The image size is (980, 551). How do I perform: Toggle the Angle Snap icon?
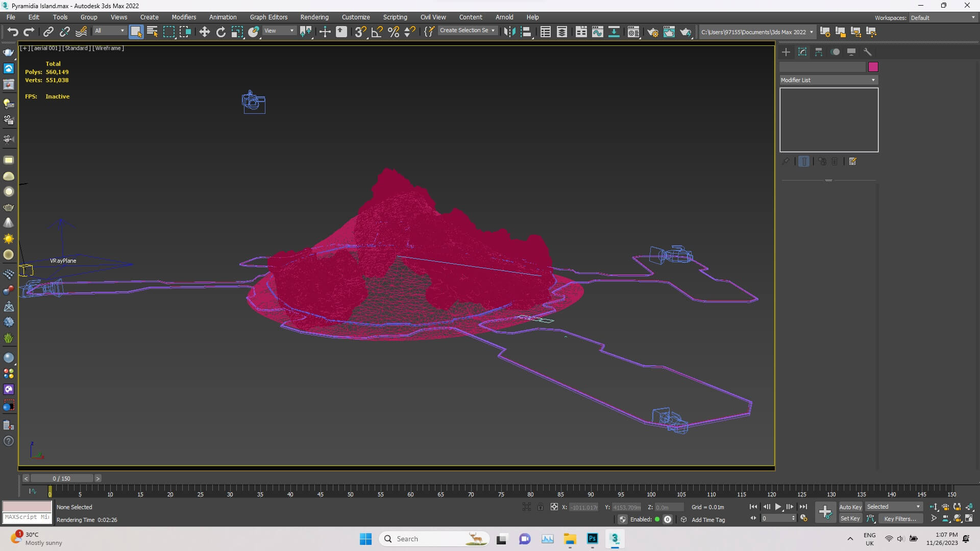coord(377,32)
